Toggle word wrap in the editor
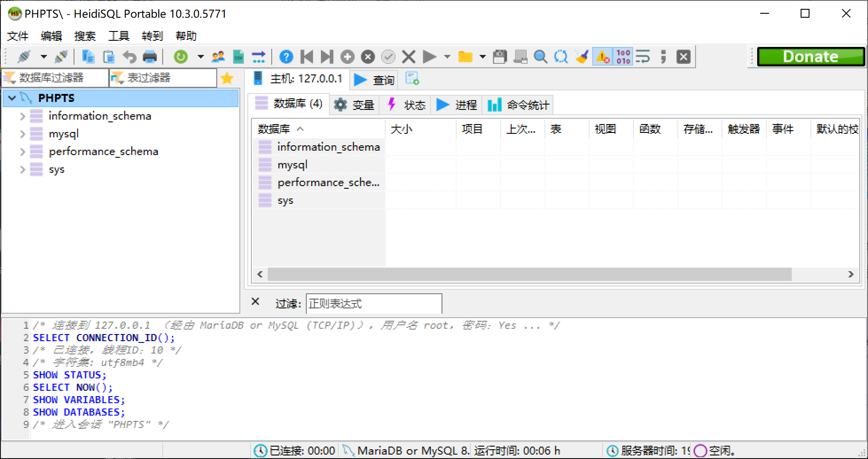 (x=643, y=57)
